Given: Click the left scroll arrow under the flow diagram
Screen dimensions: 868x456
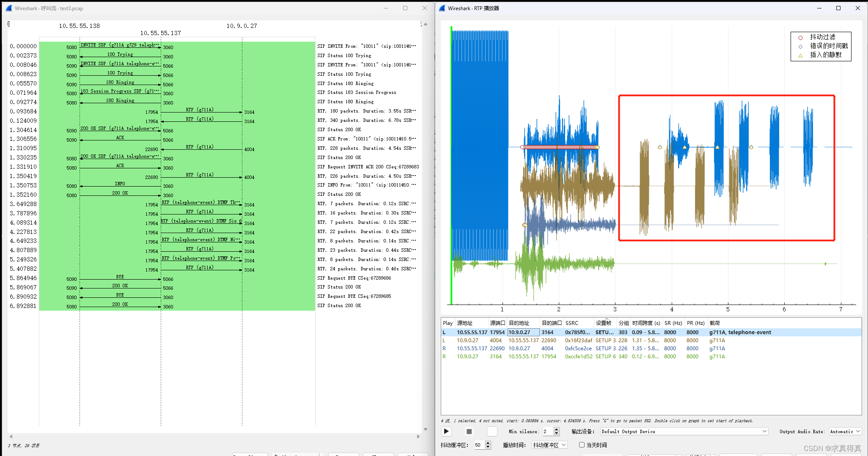Looking at the screenshot, I should [x=11, y=436].
